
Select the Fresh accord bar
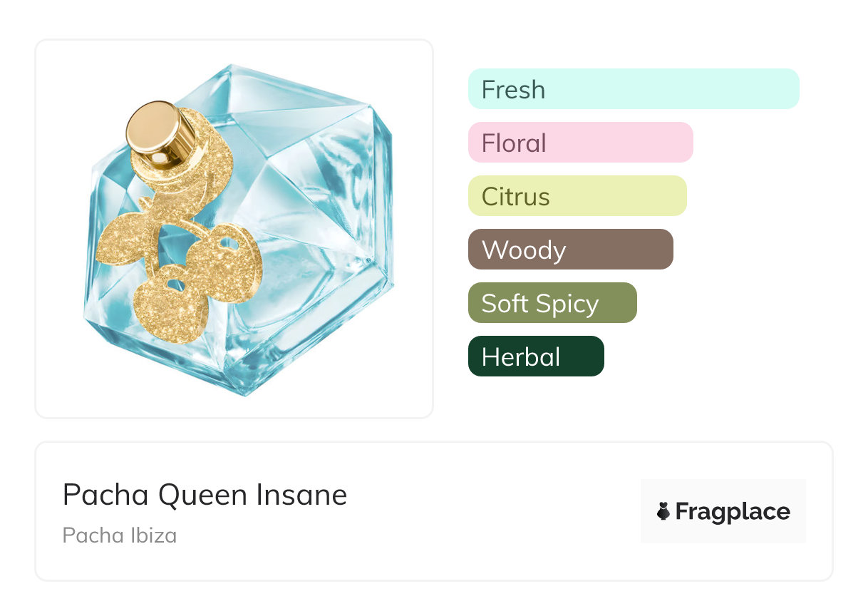point(633,89)
